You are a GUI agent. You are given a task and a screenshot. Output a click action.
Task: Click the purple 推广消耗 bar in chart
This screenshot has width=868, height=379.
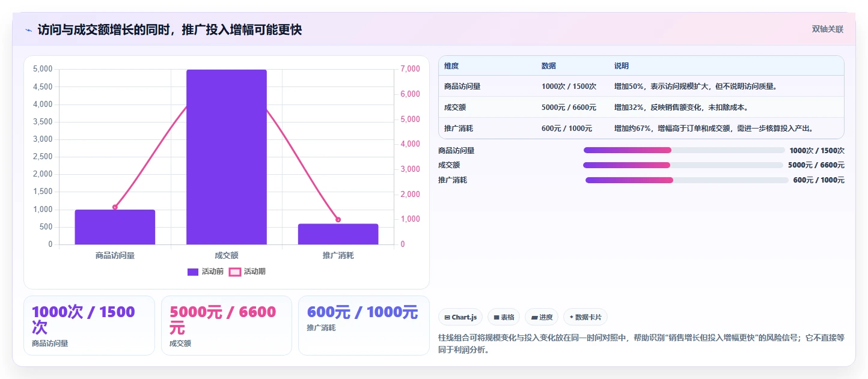pos(338,234)
